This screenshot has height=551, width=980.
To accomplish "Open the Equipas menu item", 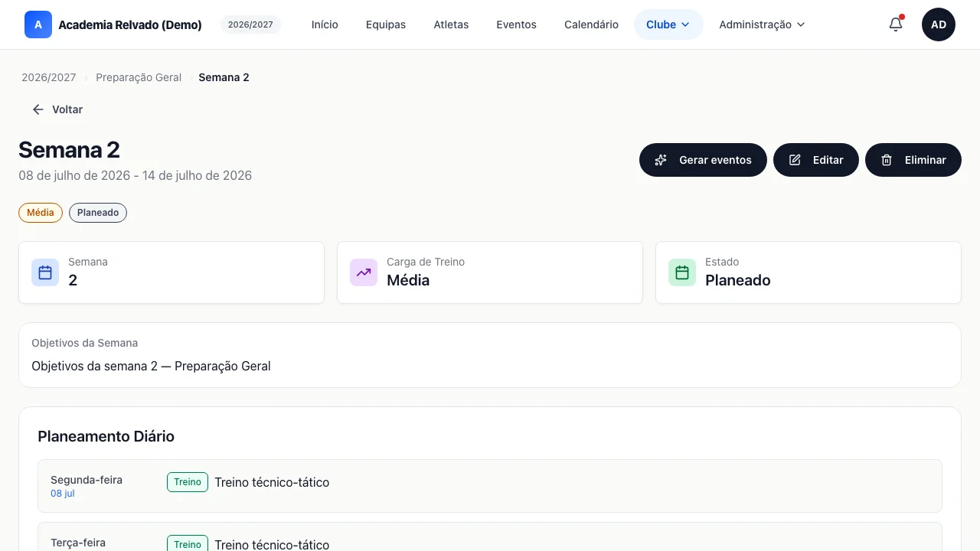I will [x=386, y=24].
